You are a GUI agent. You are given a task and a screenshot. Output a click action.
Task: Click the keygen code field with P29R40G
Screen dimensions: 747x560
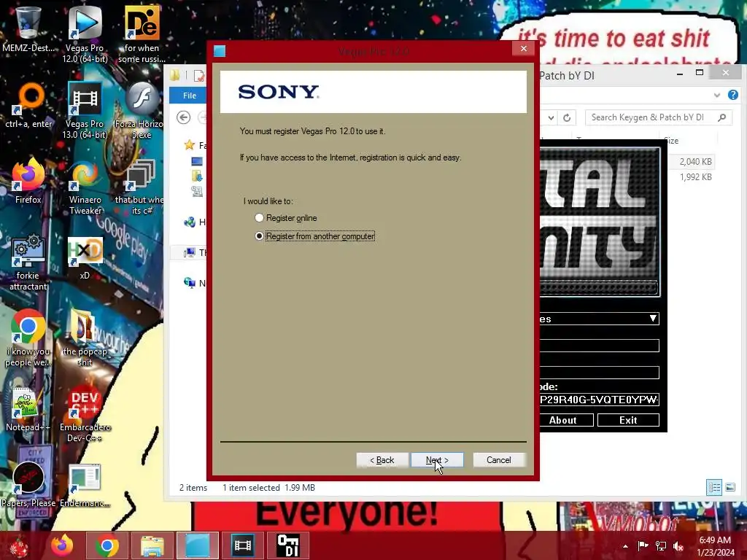tap(600, 400)
